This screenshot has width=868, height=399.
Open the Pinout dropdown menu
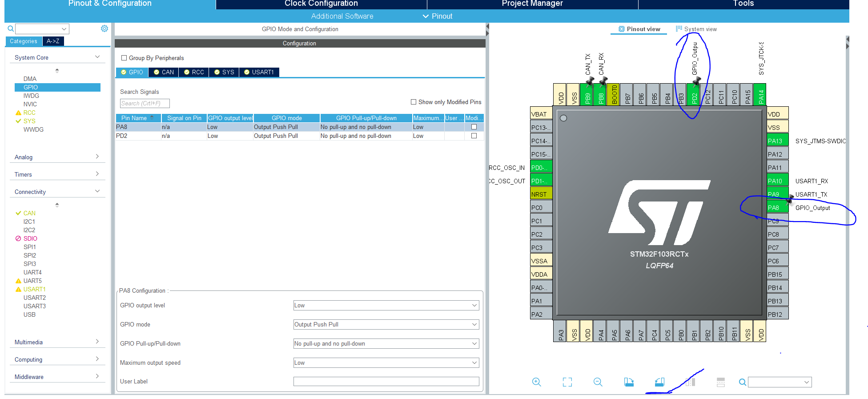438,16
